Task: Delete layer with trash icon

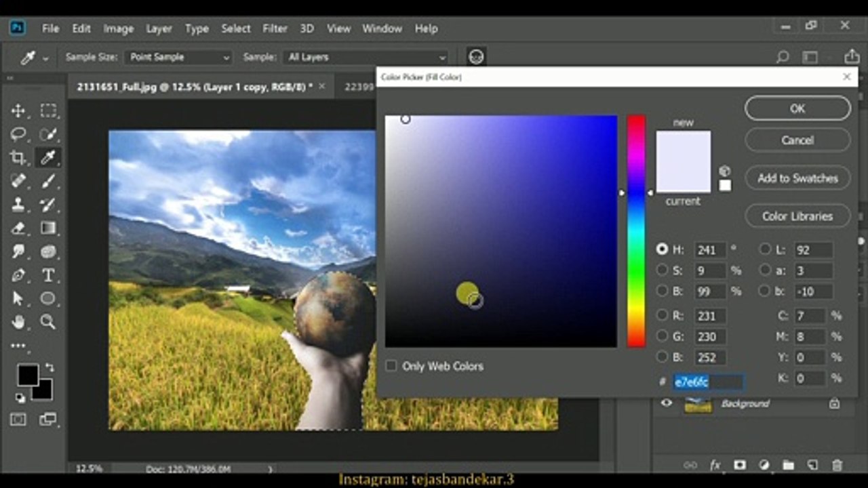Action: [837, 465]
